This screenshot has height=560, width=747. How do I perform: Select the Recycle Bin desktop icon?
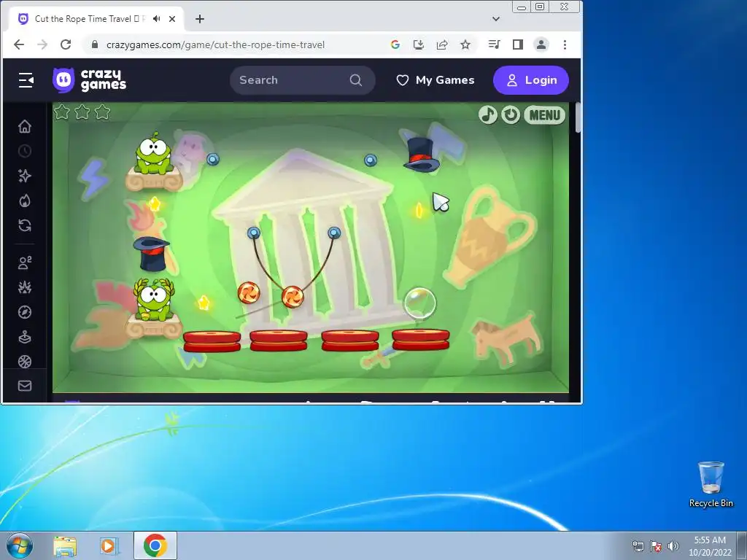pos(711,484)
